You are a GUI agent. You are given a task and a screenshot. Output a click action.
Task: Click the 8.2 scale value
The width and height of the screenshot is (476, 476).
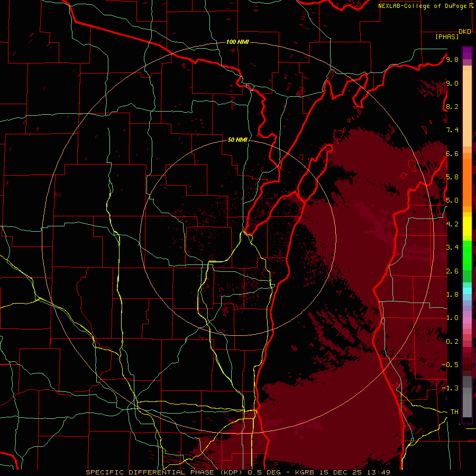(452, 106)
